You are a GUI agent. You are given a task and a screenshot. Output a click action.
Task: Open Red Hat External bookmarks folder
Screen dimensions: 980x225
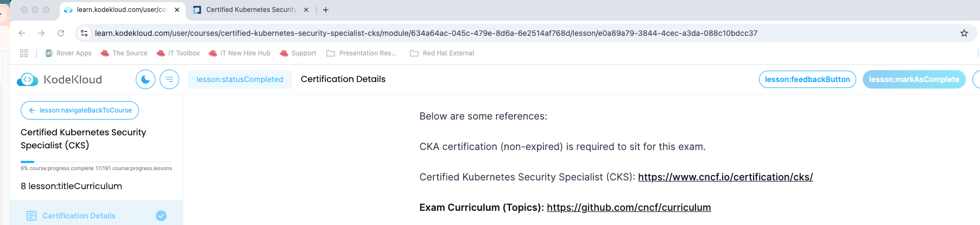pos(442,53)
